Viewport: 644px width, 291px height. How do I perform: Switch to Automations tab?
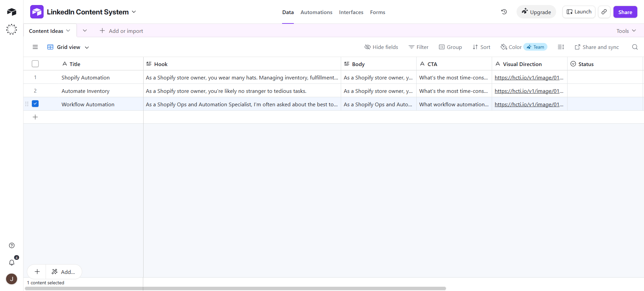pos(316,12)
